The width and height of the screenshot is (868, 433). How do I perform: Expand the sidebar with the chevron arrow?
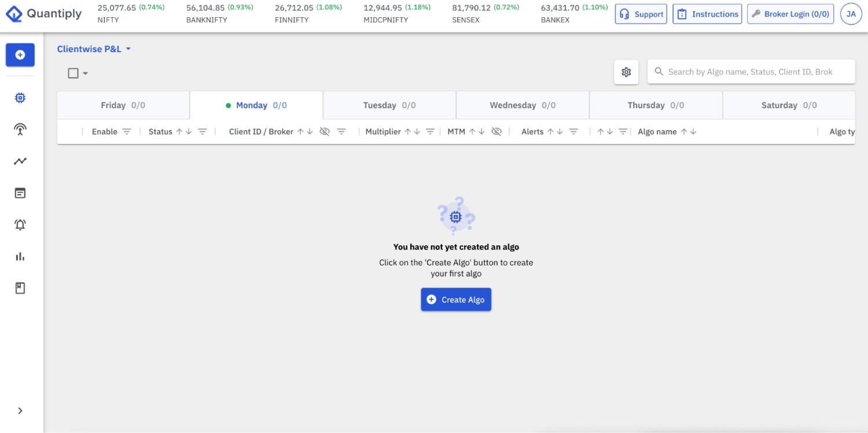(x=20, y=411)
